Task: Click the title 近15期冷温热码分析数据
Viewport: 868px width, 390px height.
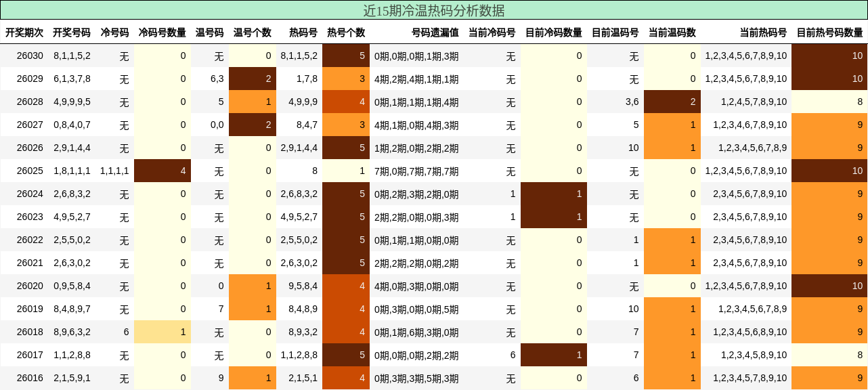Action: click(x=433, y=9)
